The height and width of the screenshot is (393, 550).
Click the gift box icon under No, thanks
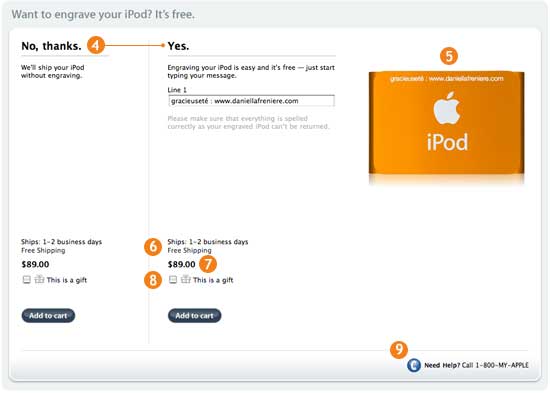[x=40, y=279]
